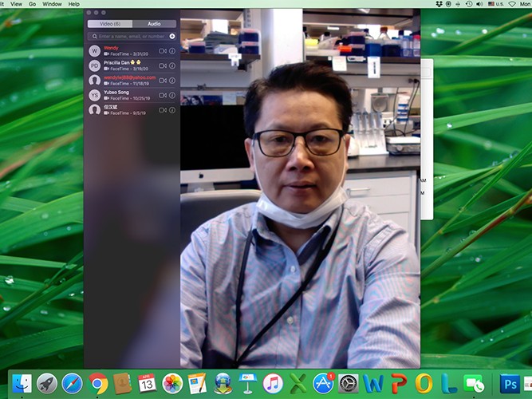
Task: Open the Wi-Fi status menu
Action: coord(512,4)
